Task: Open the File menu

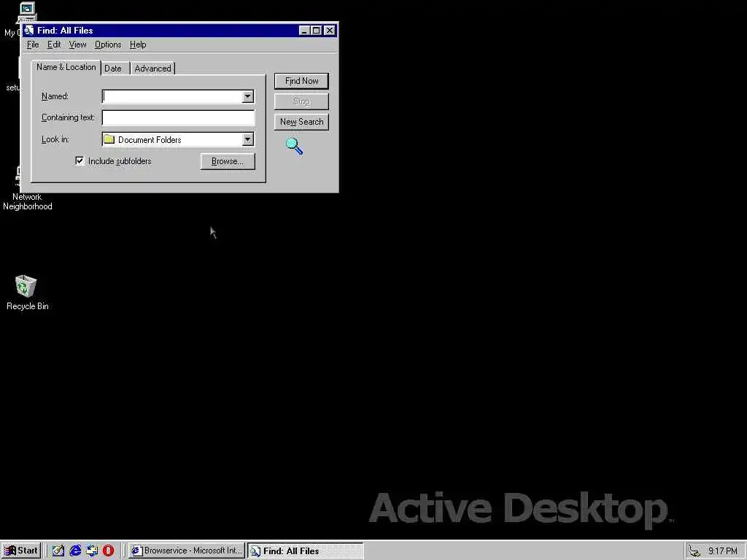Action: click(x=33, y=44)
